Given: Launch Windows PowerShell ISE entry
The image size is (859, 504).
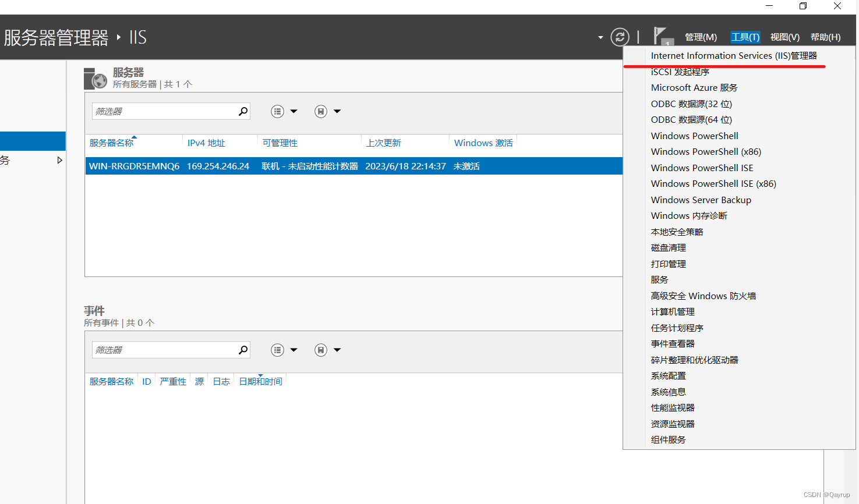Looking at the screenshot, I should point(702,168).
